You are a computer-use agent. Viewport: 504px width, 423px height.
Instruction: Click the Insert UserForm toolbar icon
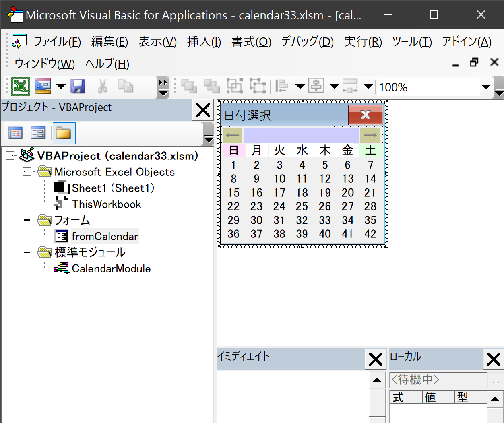click(x=43, y=86)
